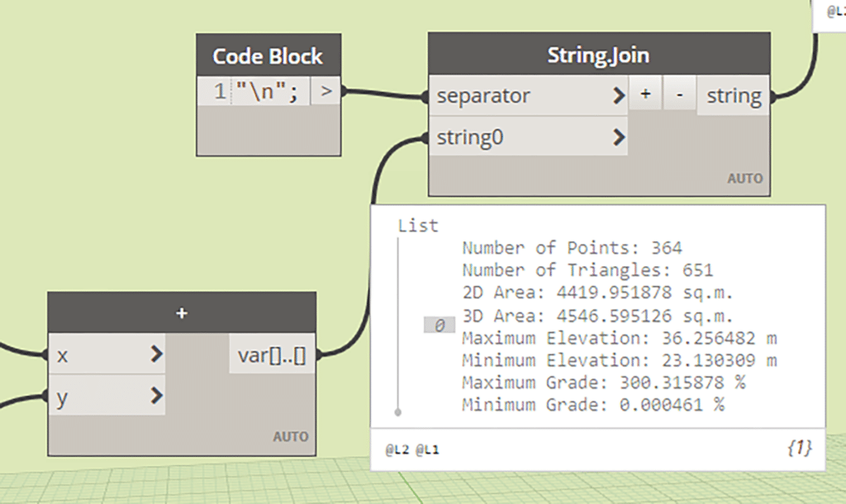Select the Code Block node header
Viewport: 846px width, 504px height.
click(x=268, y=55)
